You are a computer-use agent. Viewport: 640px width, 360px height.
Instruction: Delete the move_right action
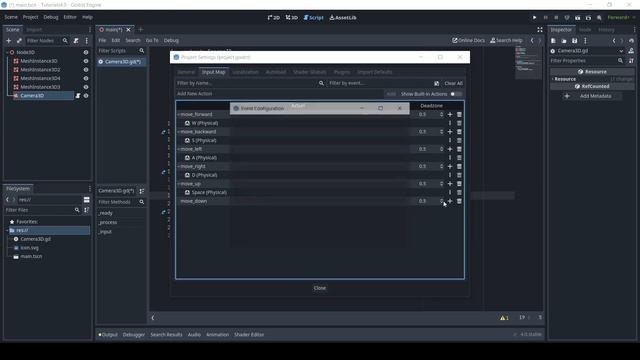[459, 167]
